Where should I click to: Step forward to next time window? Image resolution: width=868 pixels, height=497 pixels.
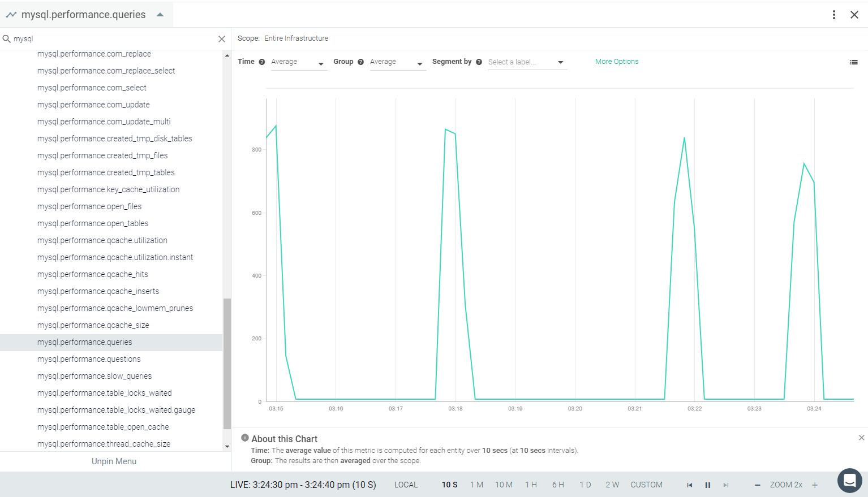[x=725, y=485]
